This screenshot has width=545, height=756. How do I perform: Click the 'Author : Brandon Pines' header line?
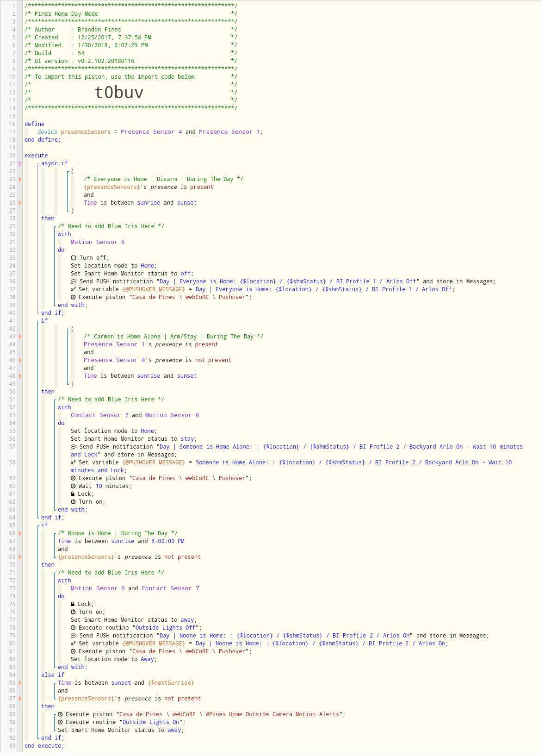coord(131,30)
